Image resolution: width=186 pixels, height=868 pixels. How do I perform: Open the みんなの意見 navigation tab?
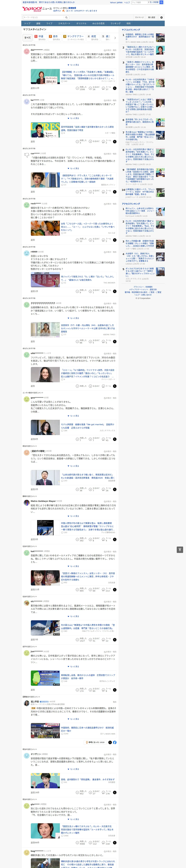click(98, 24)
